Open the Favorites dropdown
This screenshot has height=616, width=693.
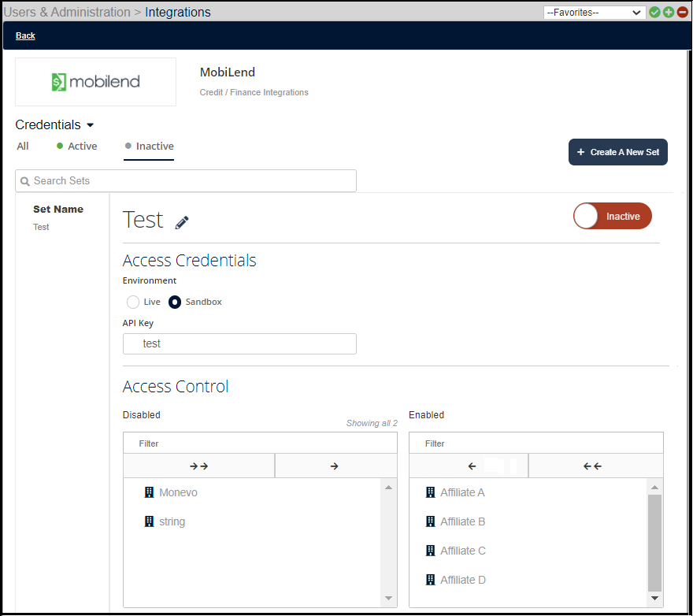click(x=594, y=13)
